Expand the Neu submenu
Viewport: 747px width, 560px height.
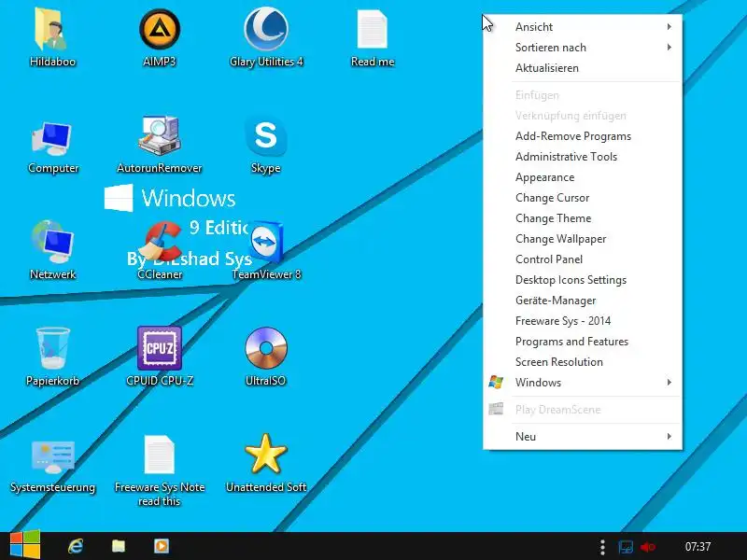pos(582,436)
